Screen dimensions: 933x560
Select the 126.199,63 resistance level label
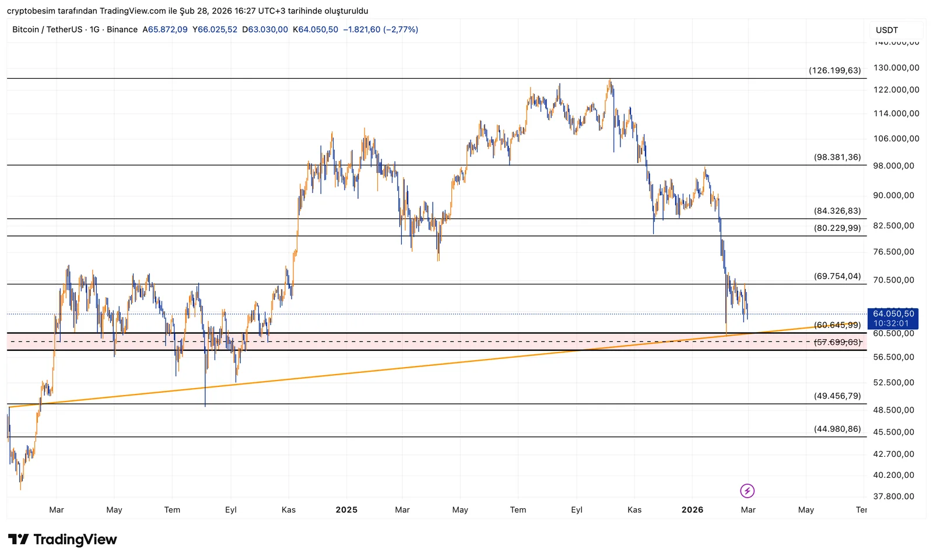834,71
